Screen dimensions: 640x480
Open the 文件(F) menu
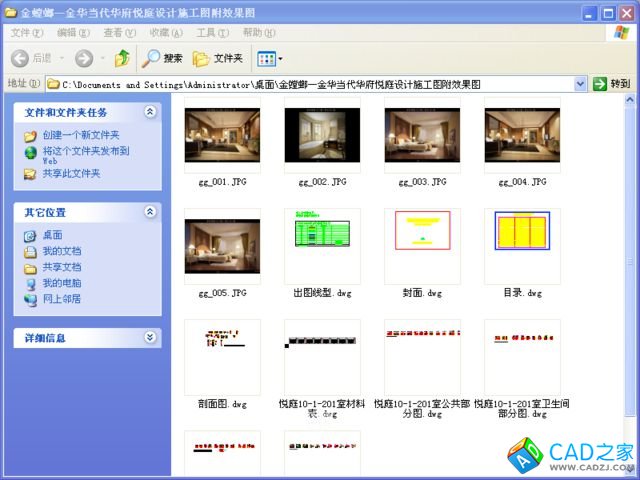pos(27,33)
